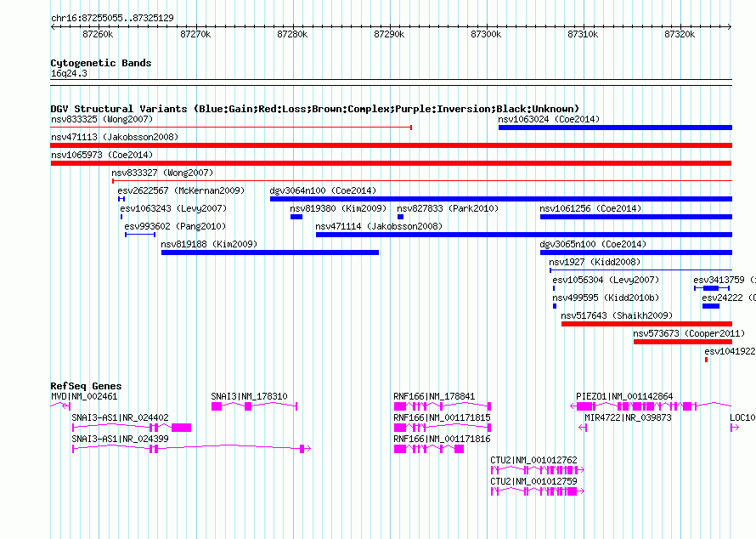
Task: Click the nsv471114 (Jakobsson2008) blue bar
Action: tap(524, 235)
